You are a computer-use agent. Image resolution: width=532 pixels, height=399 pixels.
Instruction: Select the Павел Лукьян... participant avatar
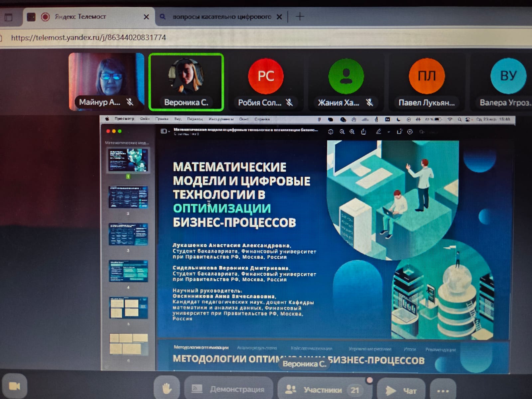coord(427,76)
